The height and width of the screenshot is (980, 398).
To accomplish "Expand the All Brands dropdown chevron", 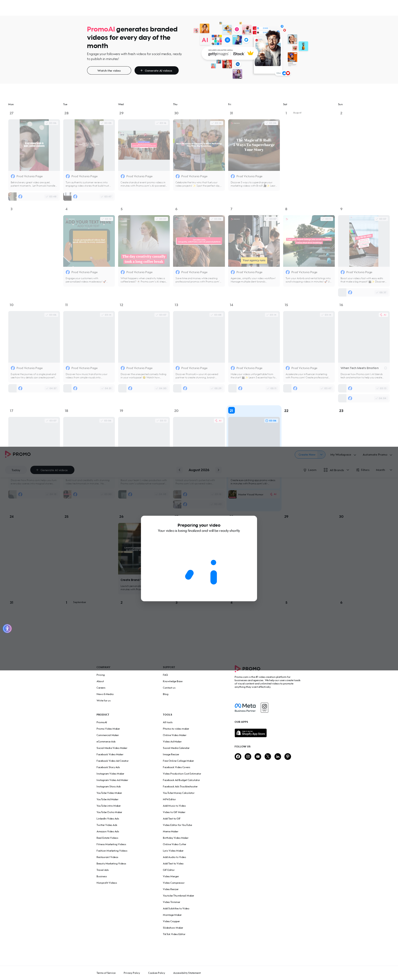I will pyautogui.click(x=348, y=470).
